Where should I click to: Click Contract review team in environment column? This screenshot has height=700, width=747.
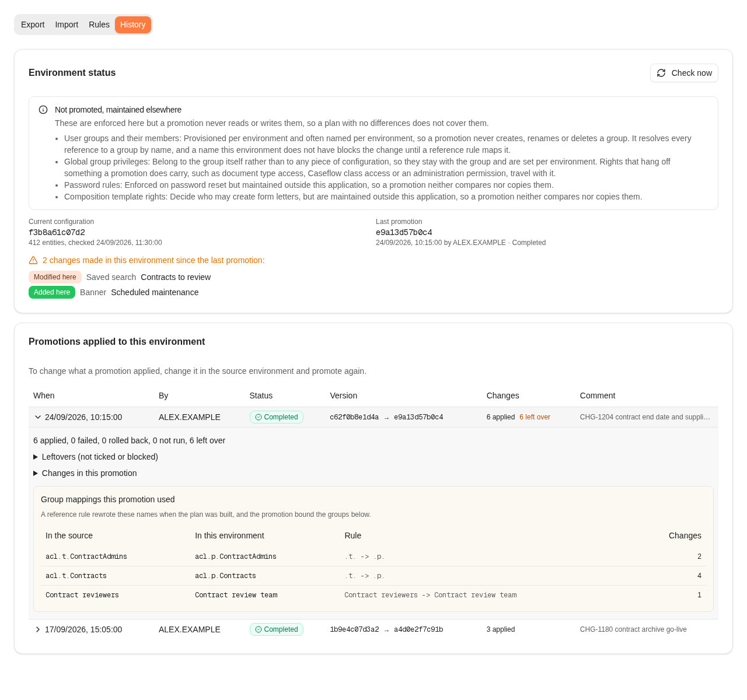[236, 595]
